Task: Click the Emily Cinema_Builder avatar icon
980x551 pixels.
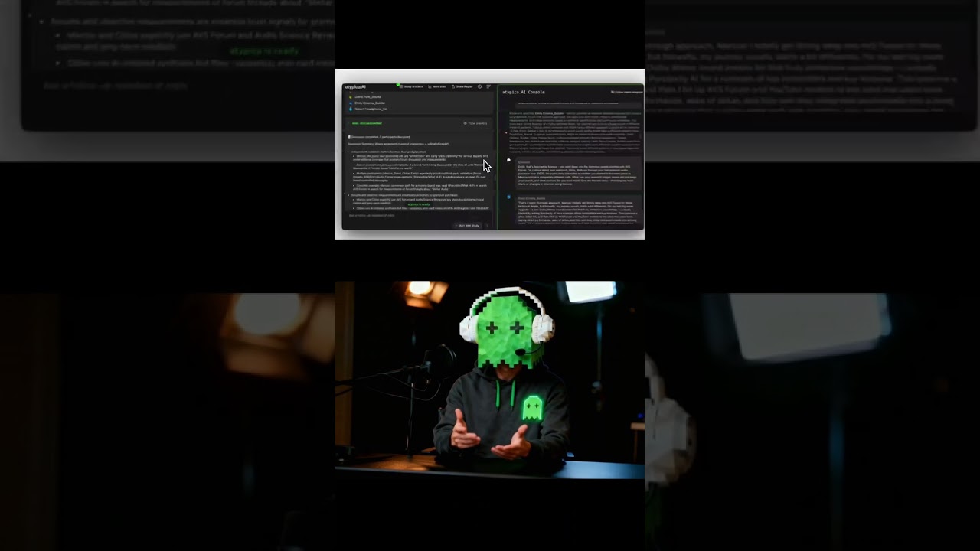Action: tap(350, 103)
